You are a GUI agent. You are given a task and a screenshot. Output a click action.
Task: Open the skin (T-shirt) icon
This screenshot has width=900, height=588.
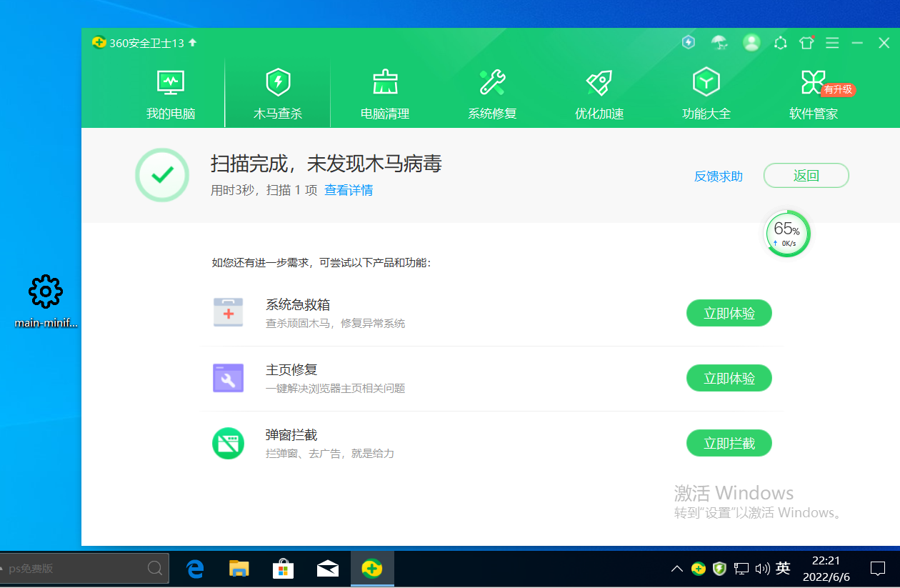[806, 42]
